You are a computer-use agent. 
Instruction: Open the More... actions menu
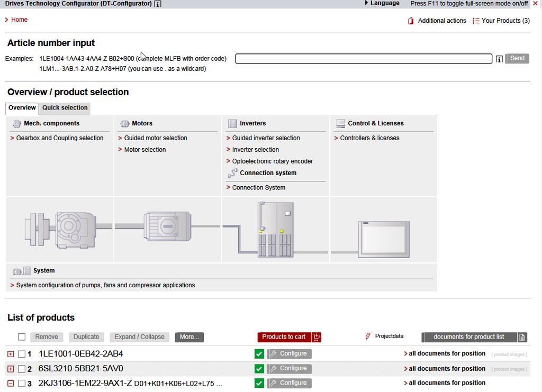tap(189, 337)
